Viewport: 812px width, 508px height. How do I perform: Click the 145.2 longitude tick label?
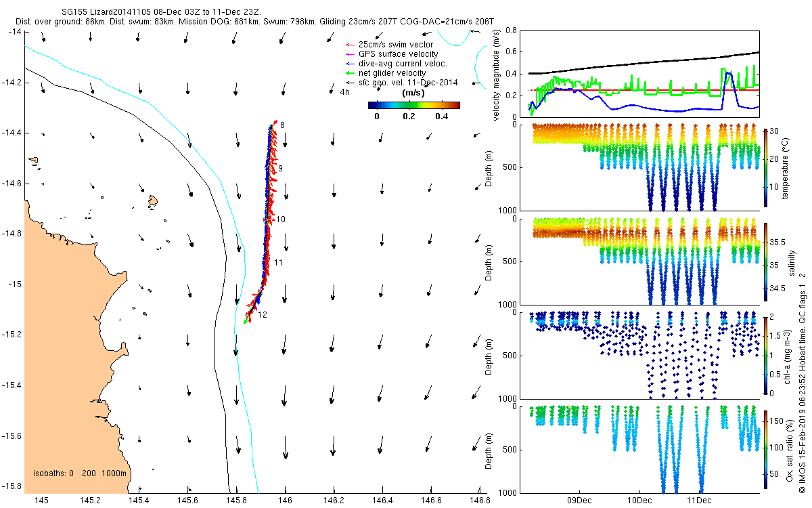[x=90, y=500]
